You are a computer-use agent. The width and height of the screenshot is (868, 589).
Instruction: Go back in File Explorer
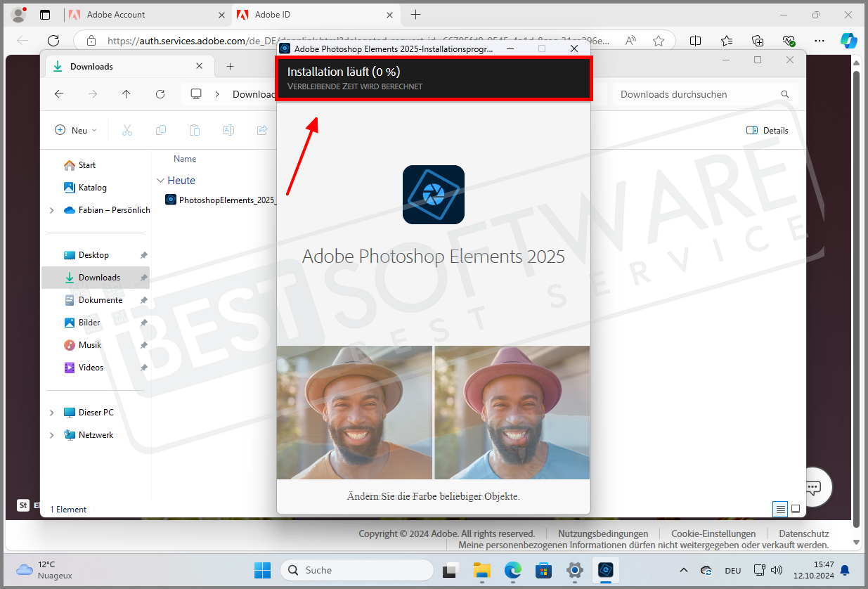(59, 94)
